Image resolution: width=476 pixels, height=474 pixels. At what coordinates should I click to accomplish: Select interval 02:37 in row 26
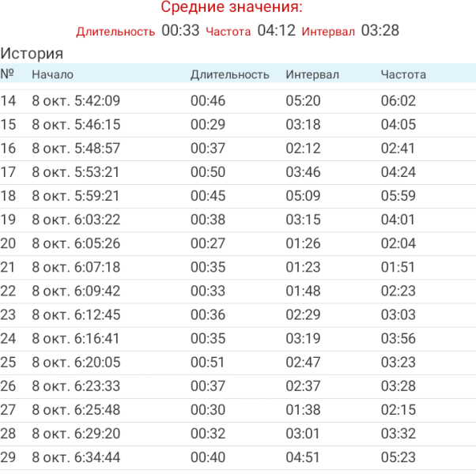[x=303, y=386]
